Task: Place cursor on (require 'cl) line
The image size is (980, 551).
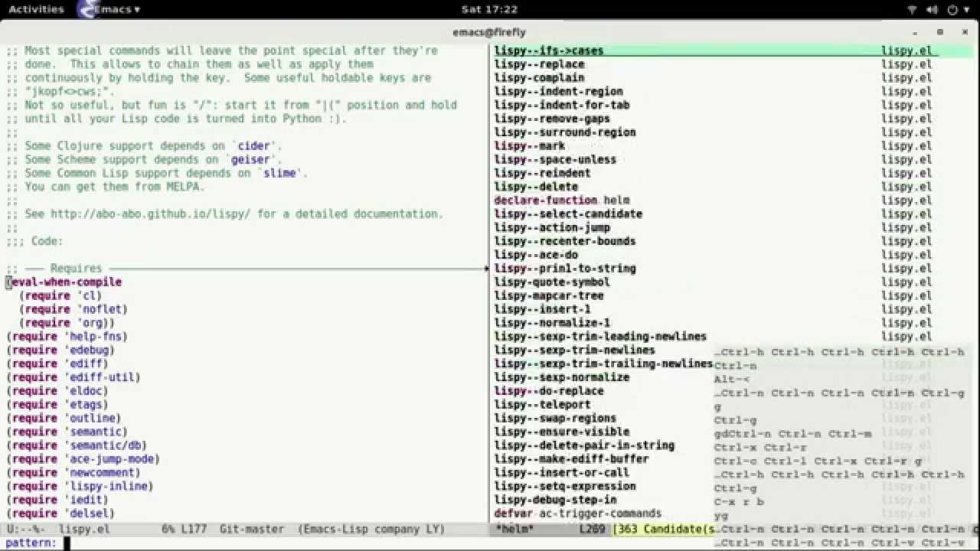Action: 61,295
